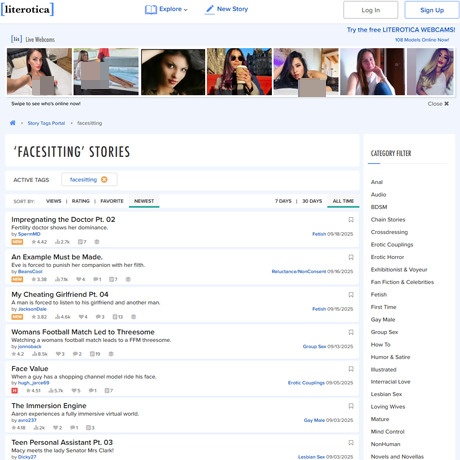Click the lit Live Webcams logo
Screen dimensions: 460x460
[x=33, y=39]
